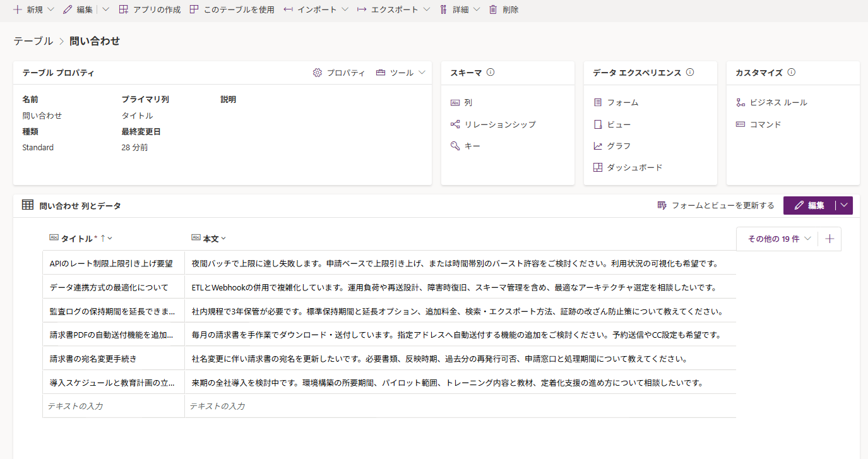Image resolution: width=868 pixels, height=459 pixels.
Task: Open Keys from the Schema card
Action: (x=472, y=146)
